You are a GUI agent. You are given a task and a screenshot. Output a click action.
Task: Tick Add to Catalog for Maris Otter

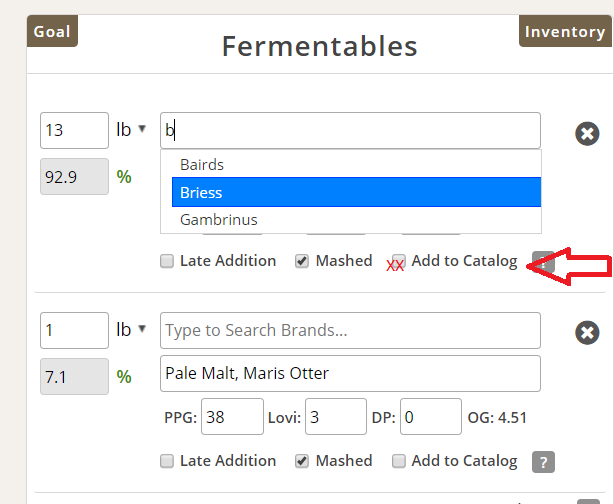[399, 461]
